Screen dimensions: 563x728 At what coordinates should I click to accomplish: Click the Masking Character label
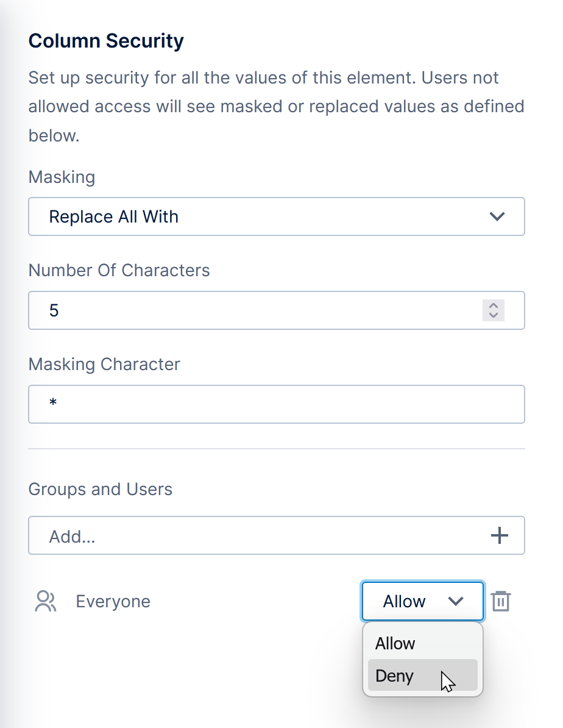[104, 364]
